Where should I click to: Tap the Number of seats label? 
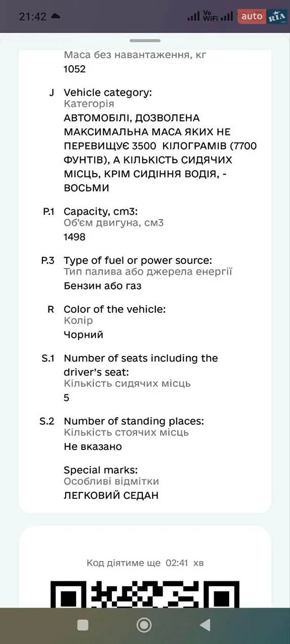(x=141, y=365)
